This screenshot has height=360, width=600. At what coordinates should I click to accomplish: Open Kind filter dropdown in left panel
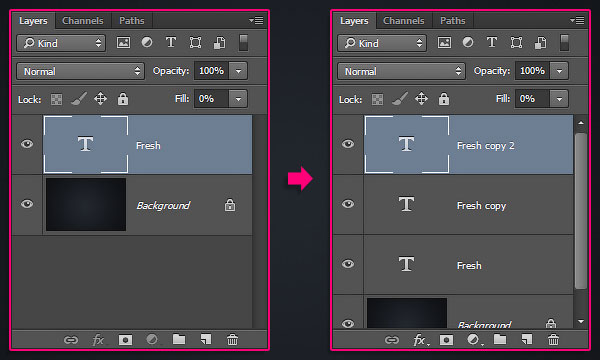pos(61,43)
